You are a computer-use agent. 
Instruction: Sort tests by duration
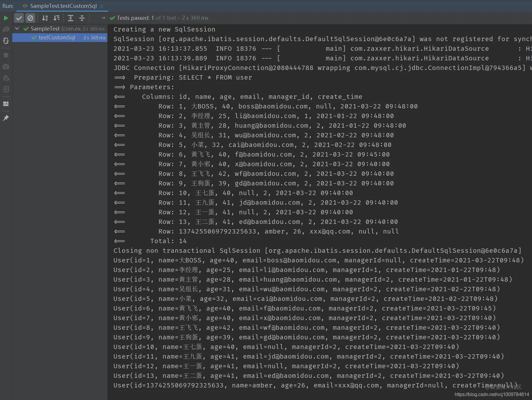click(57, 18)
